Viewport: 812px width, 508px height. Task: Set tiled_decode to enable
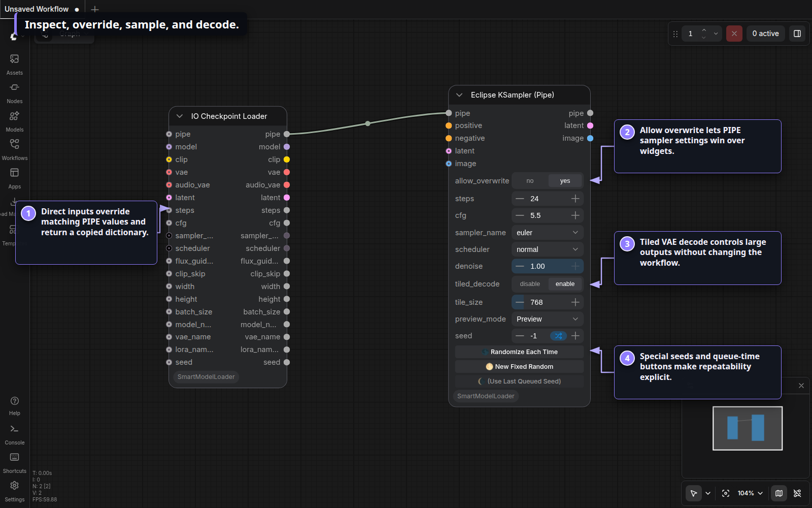coord(565,284)
